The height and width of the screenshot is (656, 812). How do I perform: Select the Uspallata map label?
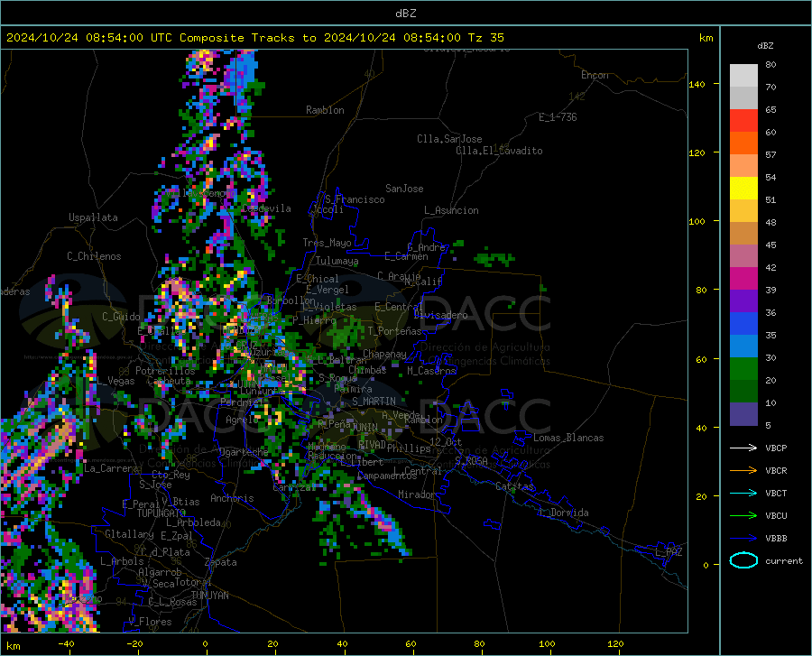93,217
